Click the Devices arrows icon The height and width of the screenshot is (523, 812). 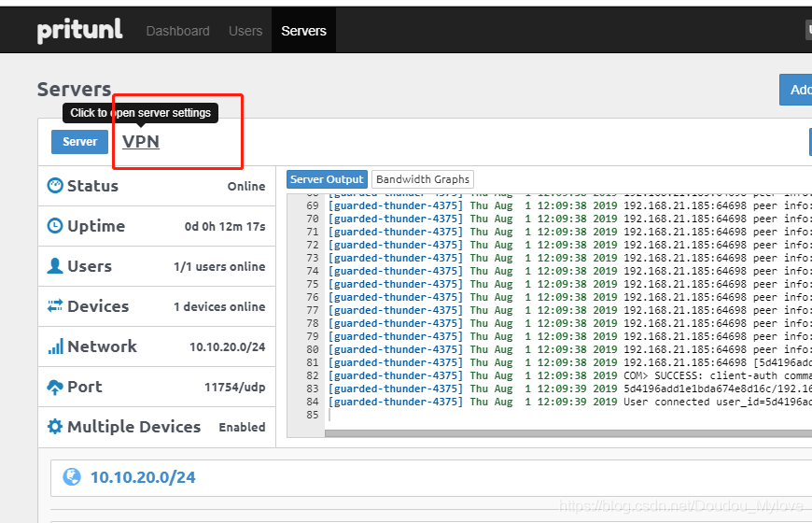[x=55, y=305]
